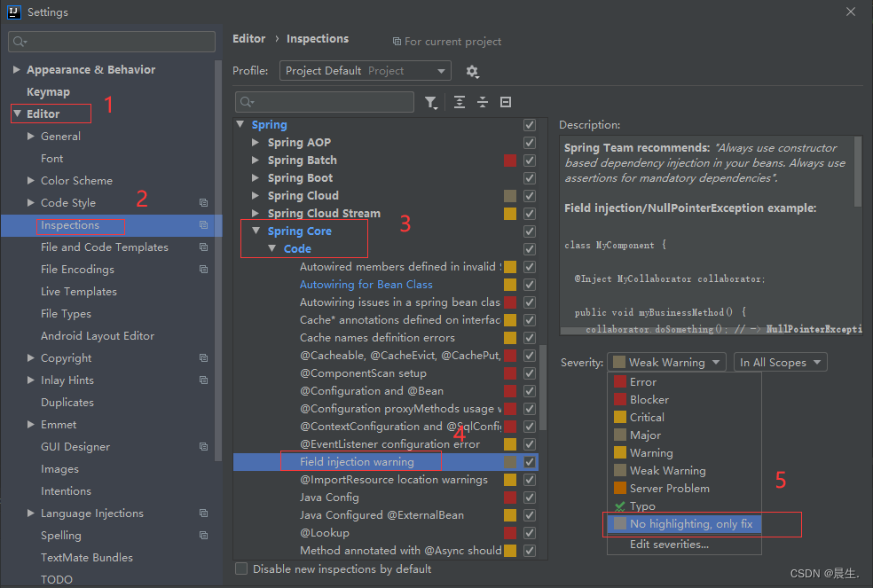Screen dimensions: 873x588
Task: Select Error severity from the list
Action: (x=684, y=382)
